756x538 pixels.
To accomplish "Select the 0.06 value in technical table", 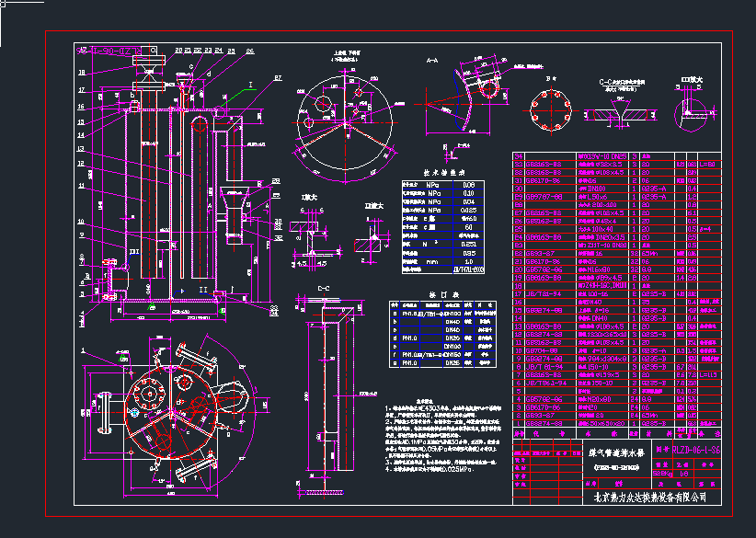I will point(469,185).
